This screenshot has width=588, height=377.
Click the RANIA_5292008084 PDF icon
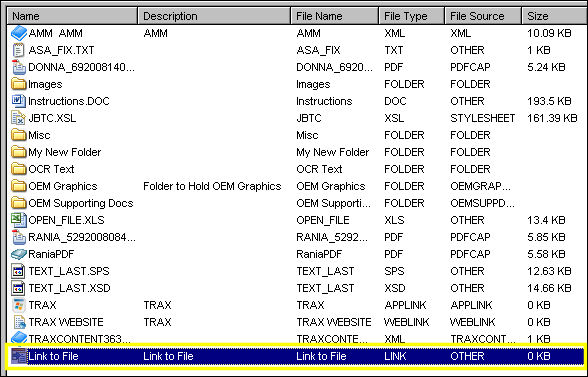(x=19, y=237)
